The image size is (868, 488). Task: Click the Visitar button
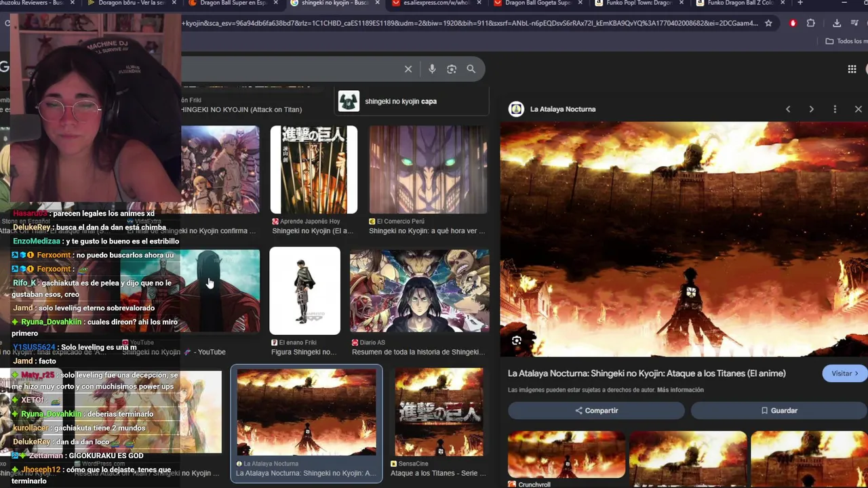click(845, 373)
